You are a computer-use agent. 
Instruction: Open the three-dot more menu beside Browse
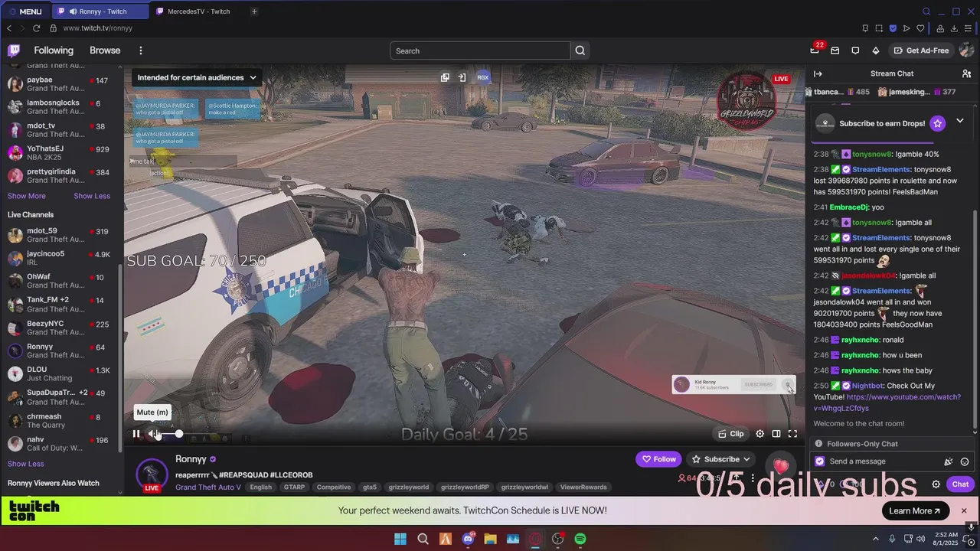(141, 51)
